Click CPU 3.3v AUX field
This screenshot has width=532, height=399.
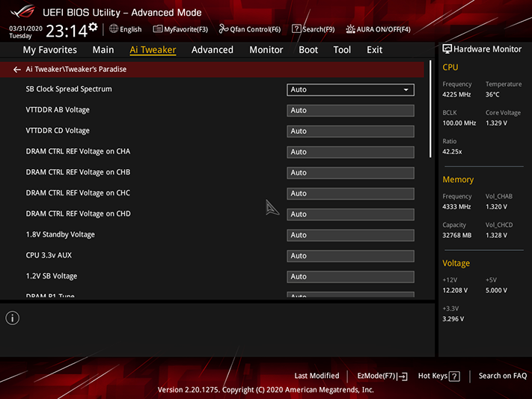350,256
